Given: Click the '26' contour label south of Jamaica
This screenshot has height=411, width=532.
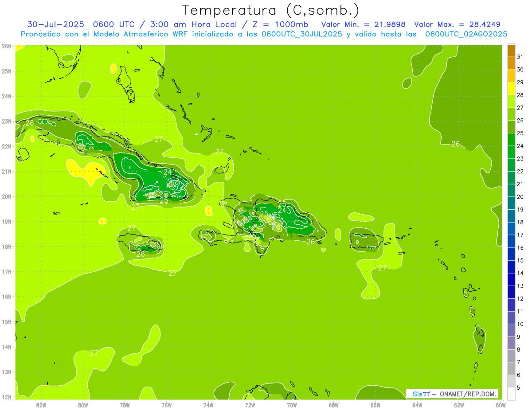Looking at the screenshot, I should pos(141,254).
